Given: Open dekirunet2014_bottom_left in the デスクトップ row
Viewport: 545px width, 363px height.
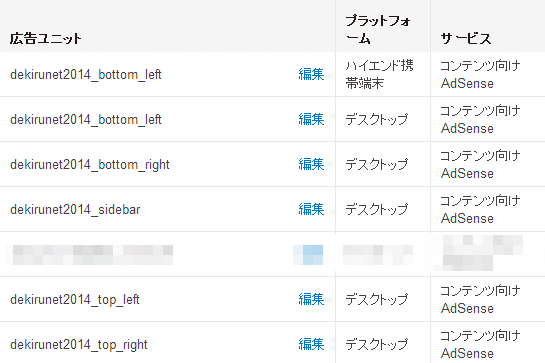Looking at the screenshot, I should 86,120.
